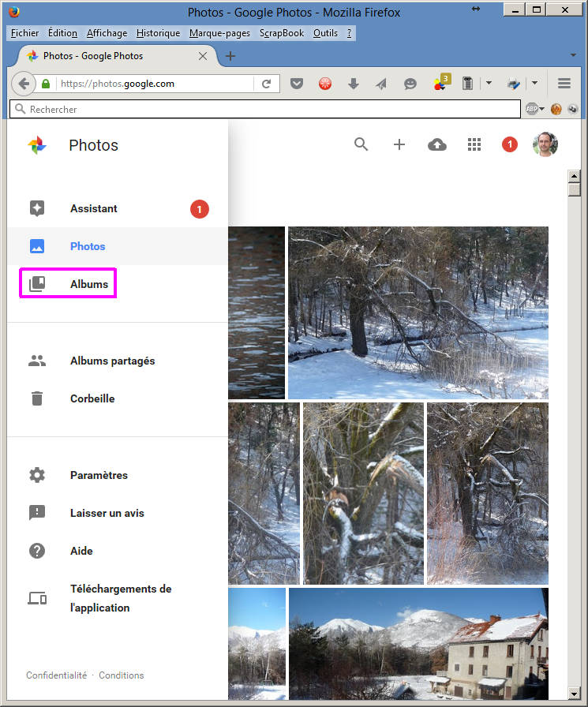This screenshot has width=588, height=707.
Task: Open the Historique menu
Action: (x=159, y=33)
